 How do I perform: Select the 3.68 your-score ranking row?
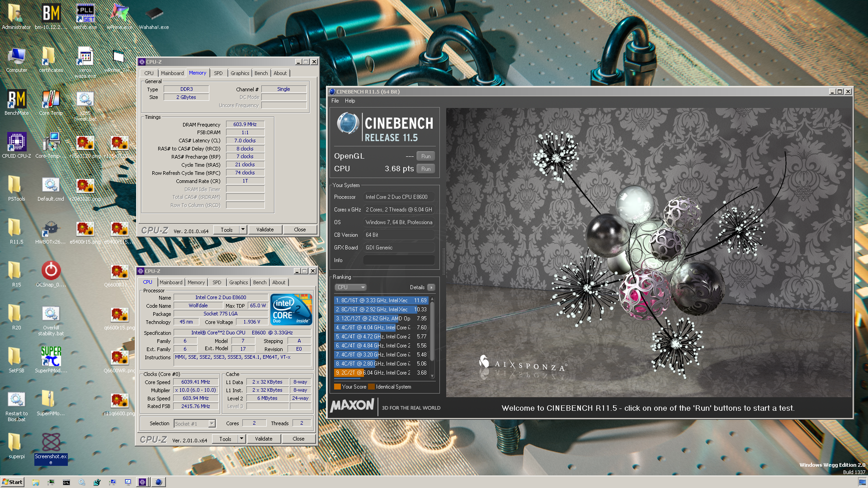(381, 373)
